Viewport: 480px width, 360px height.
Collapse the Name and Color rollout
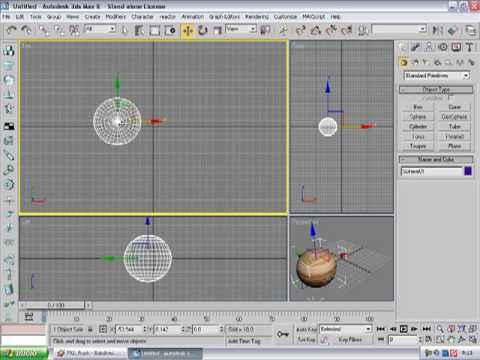click(x=436, y=159)
